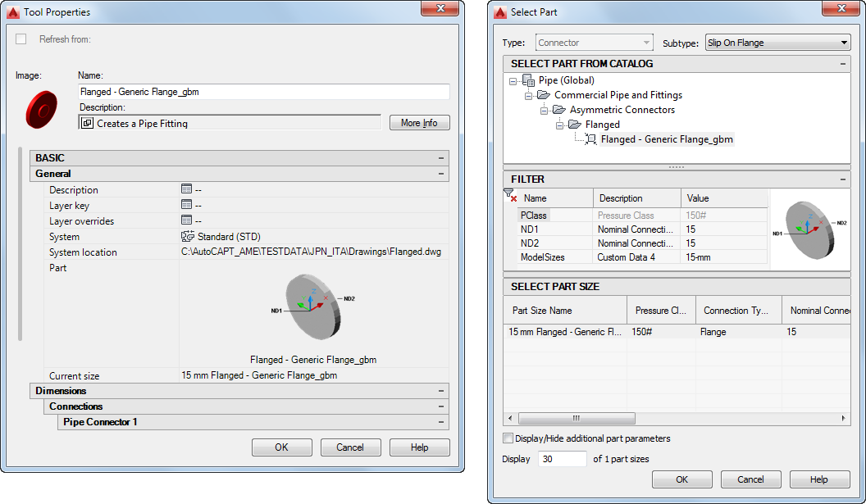This screenshot has width=866, height=504.
Task: Collapse the General section
Action: pyautogui.click(x=440, y=174)
